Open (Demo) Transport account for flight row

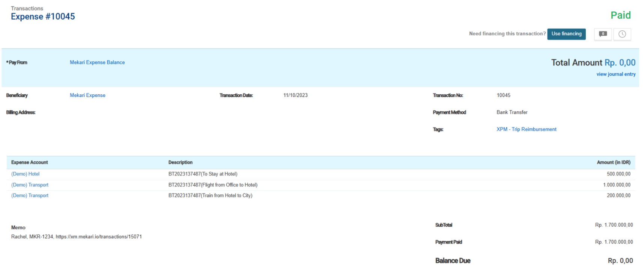[30, 185]
